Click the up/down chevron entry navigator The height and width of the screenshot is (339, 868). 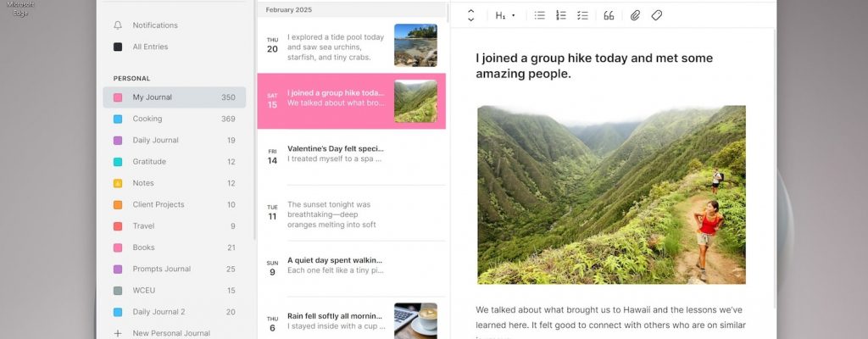471,15
